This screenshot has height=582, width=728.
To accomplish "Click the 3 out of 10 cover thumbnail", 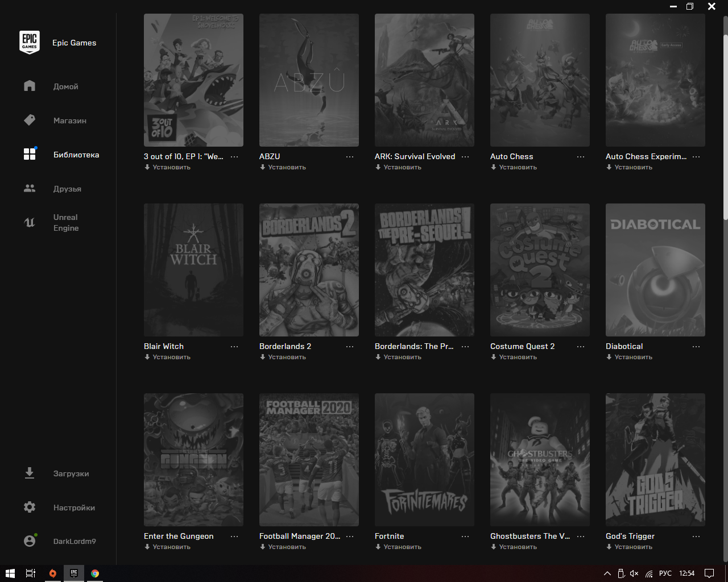I will [193, 80].
